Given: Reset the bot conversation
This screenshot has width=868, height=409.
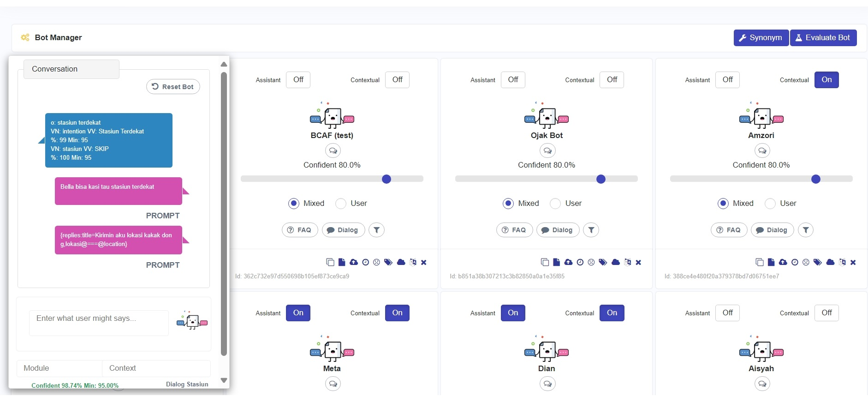Looking at the screenshot, I should tap(173, 87).
